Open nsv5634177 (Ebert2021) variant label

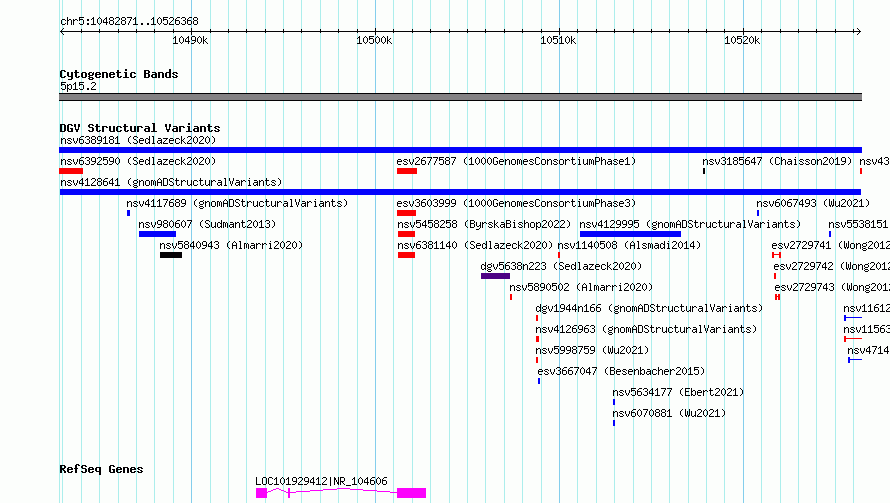(x=678, y=392)
